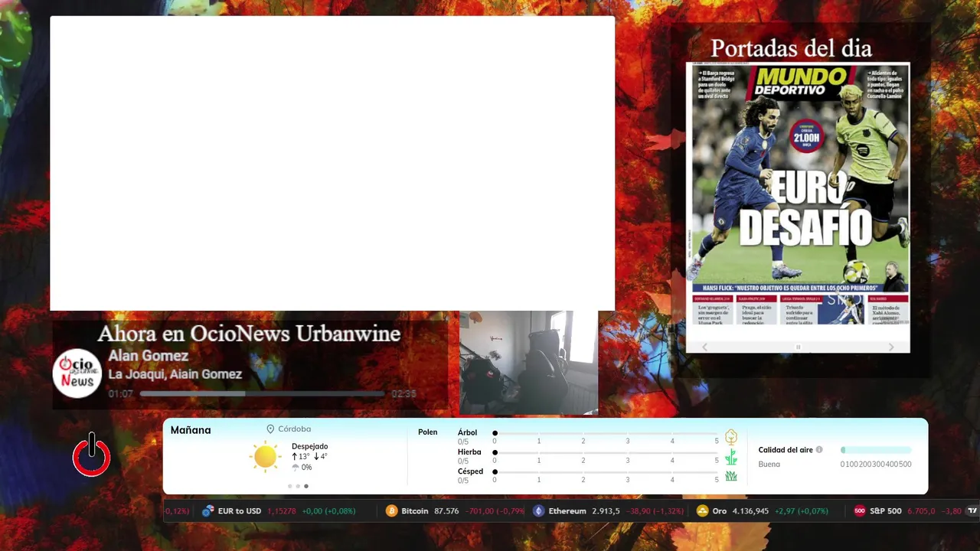Open the TradingView logo on the ticker

[972, 510]
